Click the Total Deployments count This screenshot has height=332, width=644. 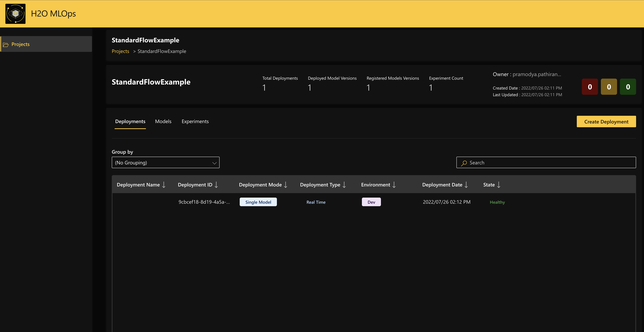264,88
